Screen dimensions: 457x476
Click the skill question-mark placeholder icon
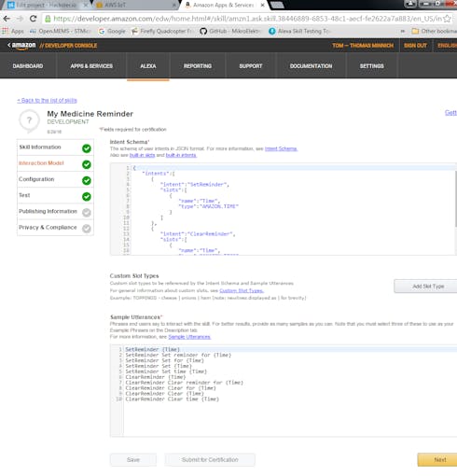29,120
